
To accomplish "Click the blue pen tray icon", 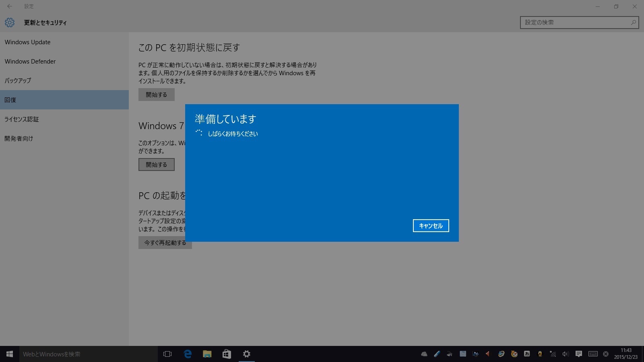I will [x=437, y=354].
